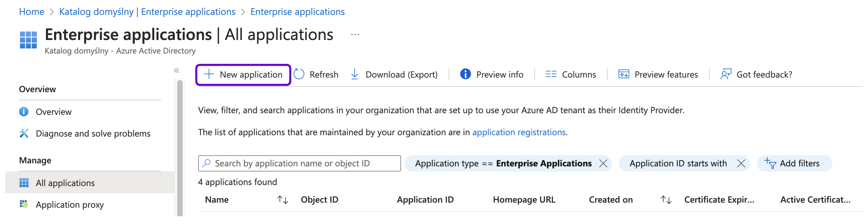Open Diagnose and solve problems
The width and height of the screenshot is (868, 224).
coord(93,134)
